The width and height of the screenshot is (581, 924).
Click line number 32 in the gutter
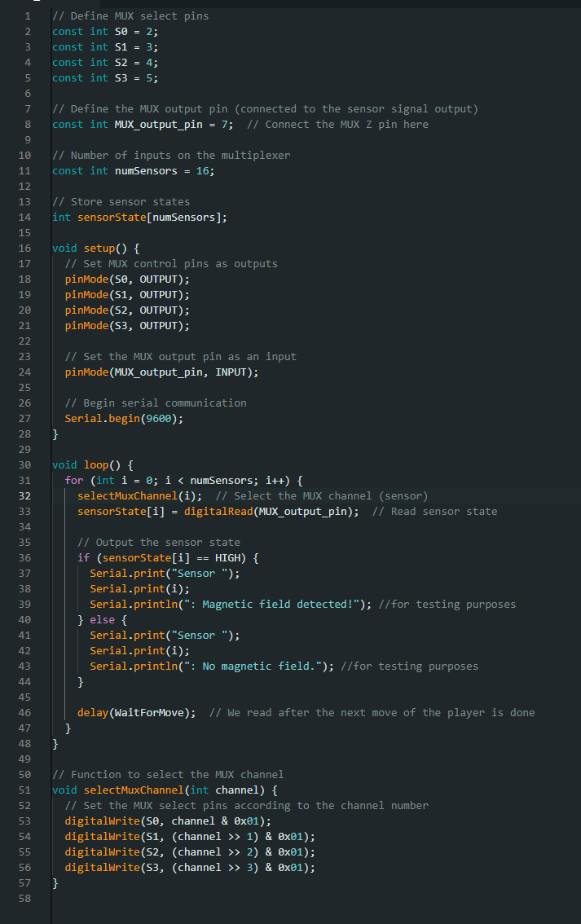(24, 496)
